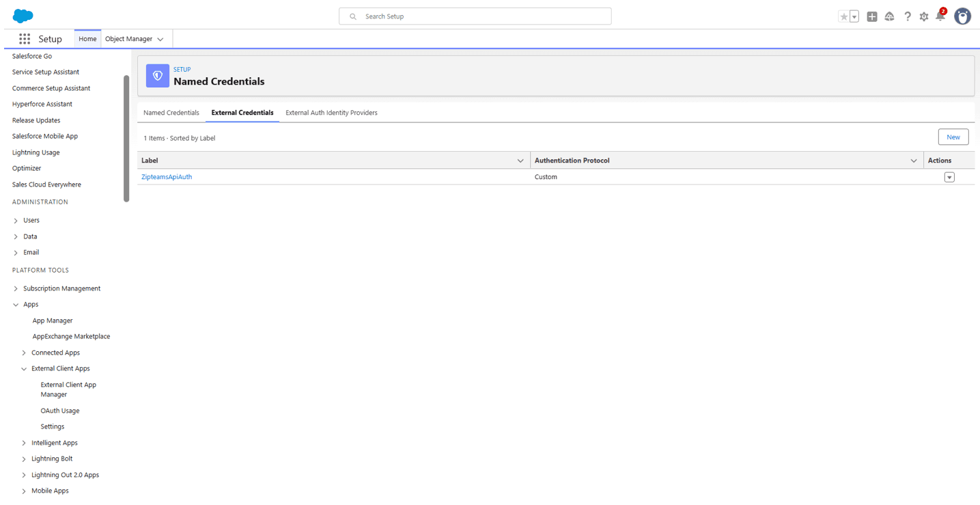
Task: Click the favorites star icon
Action: click(x=843, y=16)
